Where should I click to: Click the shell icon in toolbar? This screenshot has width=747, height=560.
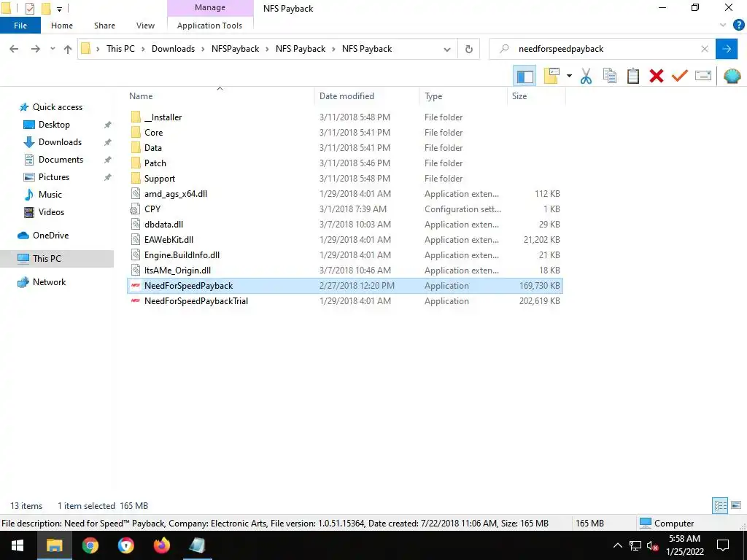point(732,76)
